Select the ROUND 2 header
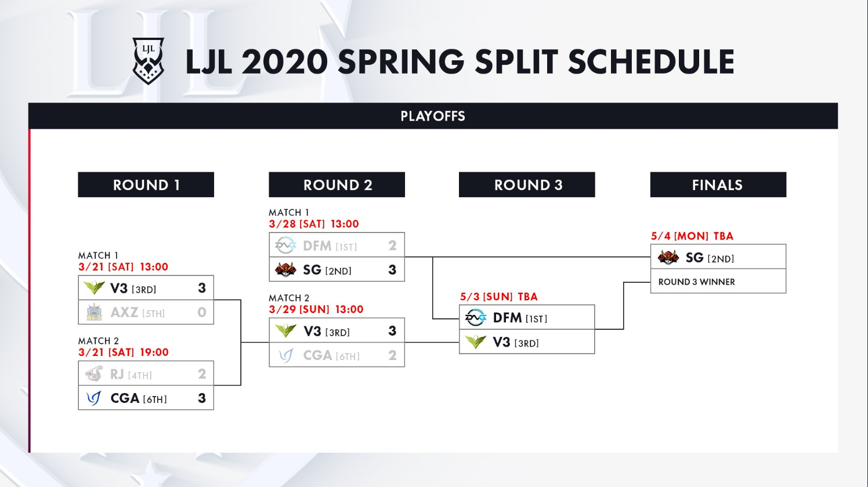 pos(337,185)
